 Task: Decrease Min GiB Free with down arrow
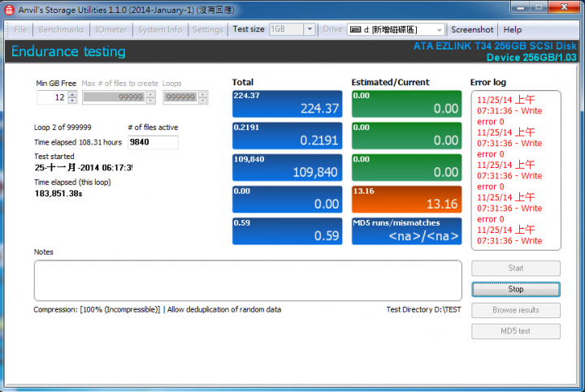[x=72, y=101]
